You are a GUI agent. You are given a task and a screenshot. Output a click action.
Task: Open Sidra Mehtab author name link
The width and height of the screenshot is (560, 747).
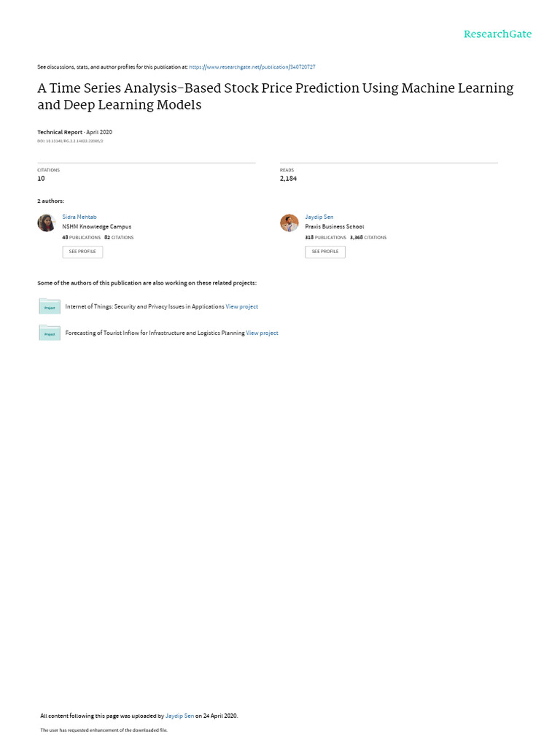pos(79,217)
